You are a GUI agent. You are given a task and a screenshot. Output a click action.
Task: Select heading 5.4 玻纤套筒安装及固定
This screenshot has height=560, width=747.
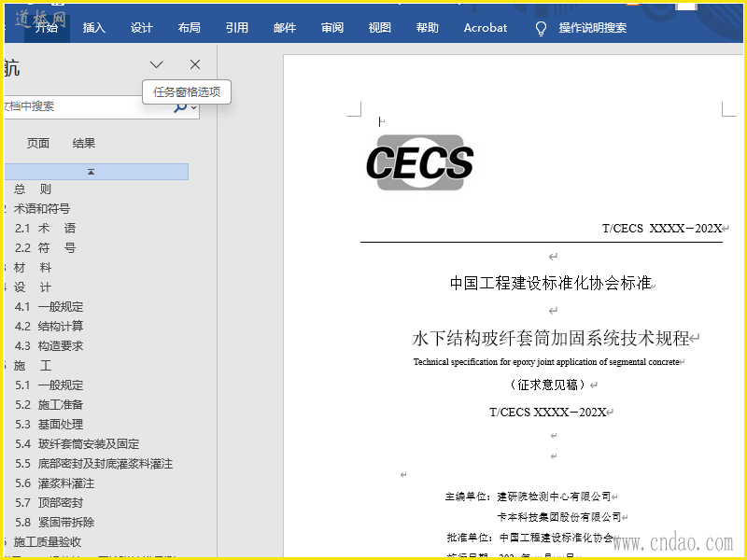[78, 444]
